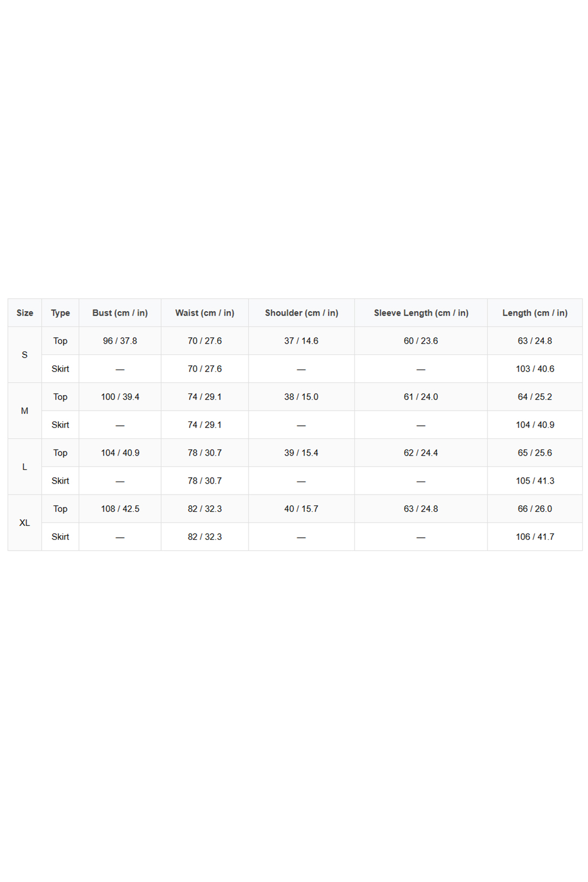Viewport: 588px width, 882px height.
Task: Select the S size row label
Action: tap(25, 355)
